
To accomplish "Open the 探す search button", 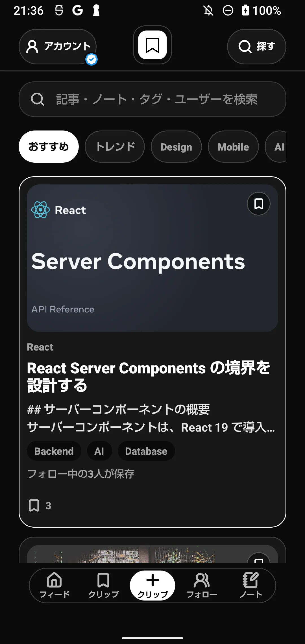I will click(257, 47).
